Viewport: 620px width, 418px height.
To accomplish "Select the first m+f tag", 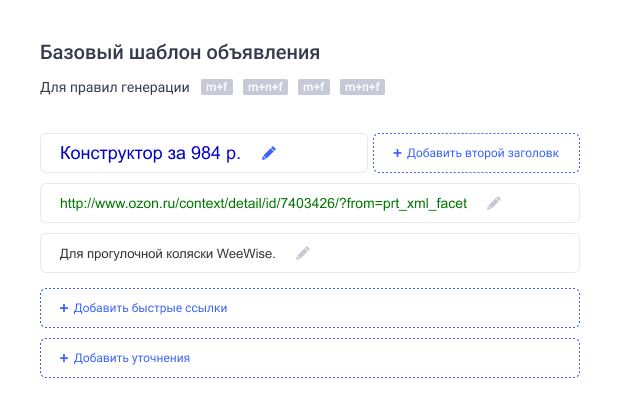I will click(216, 88).
